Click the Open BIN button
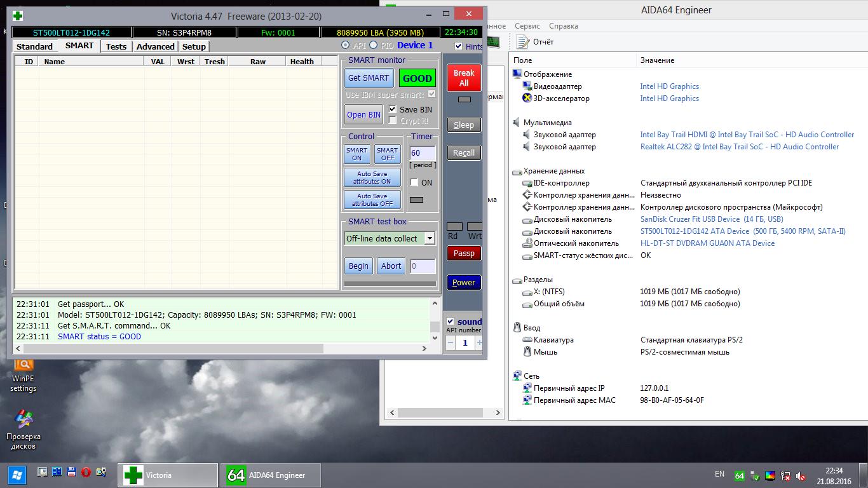868x488 pixels. [x=364, y=115]
